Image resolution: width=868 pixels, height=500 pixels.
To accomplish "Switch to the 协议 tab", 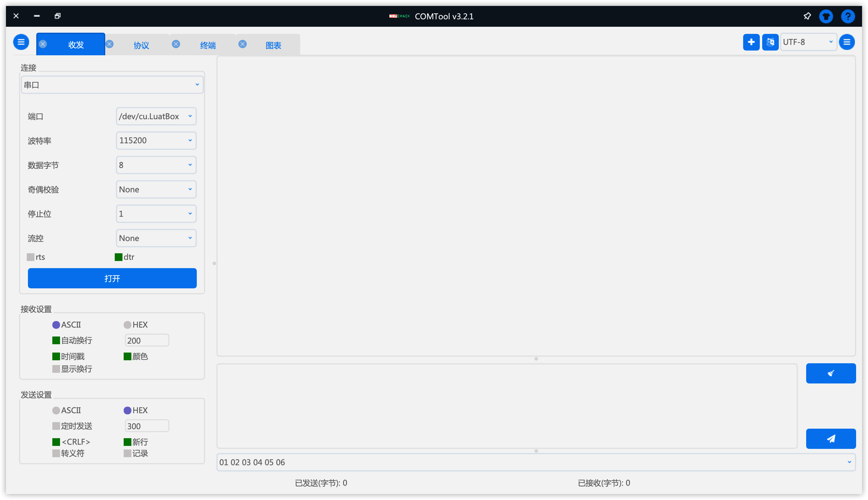I will (141, 45).
